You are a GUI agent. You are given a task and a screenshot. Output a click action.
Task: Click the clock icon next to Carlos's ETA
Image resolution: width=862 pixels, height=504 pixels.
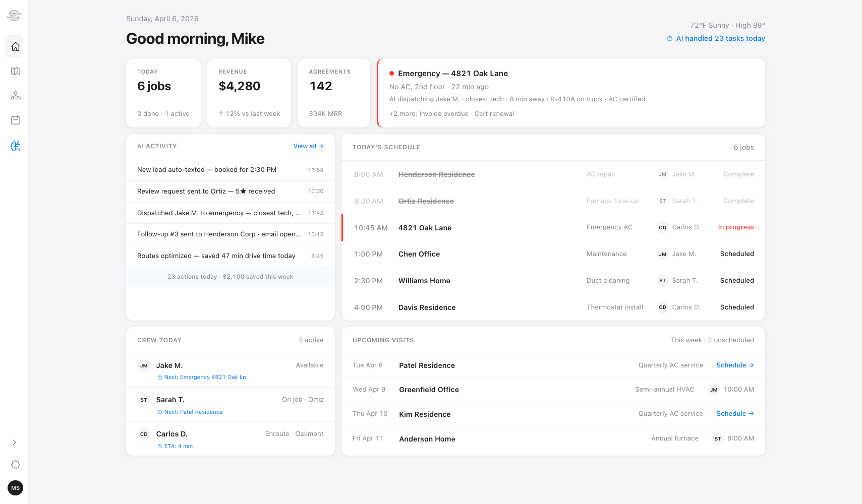(160, 446)
